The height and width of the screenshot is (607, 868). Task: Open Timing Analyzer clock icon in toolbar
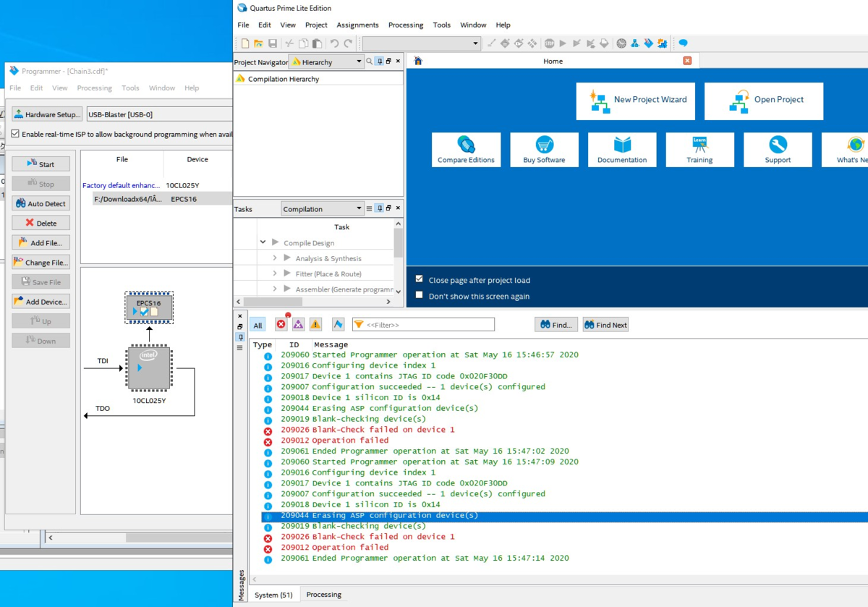tap(621, 43)
